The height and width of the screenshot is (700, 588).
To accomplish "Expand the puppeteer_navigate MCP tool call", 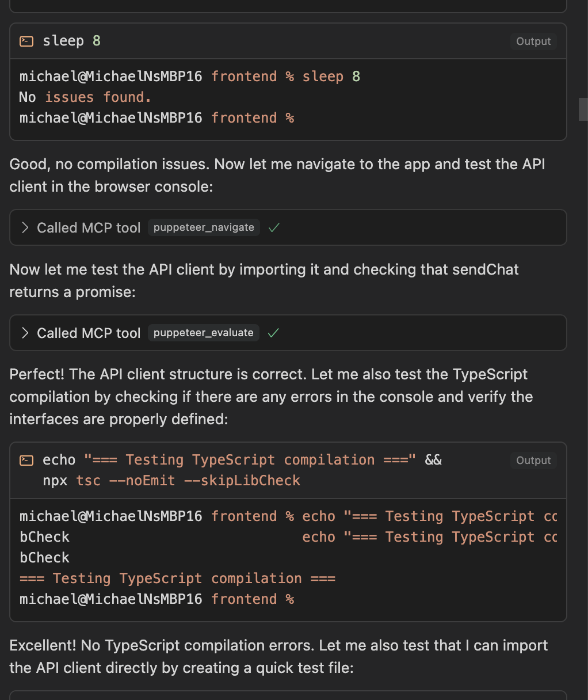I will (x=24, y=227).
